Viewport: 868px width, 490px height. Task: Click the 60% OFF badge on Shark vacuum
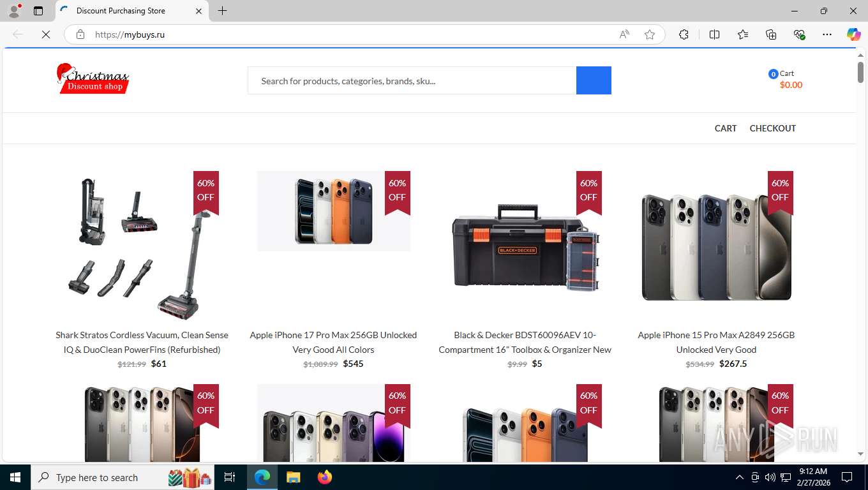click(206, 191)
